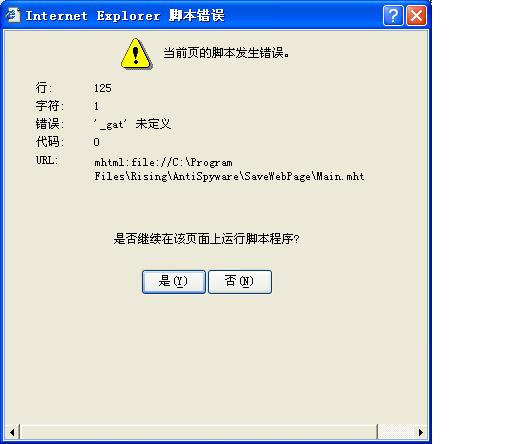This screenshot has height=444, width=512.
Task: Click the dialog title Internet Explorer 脚本错误
Action: point(125,15)
